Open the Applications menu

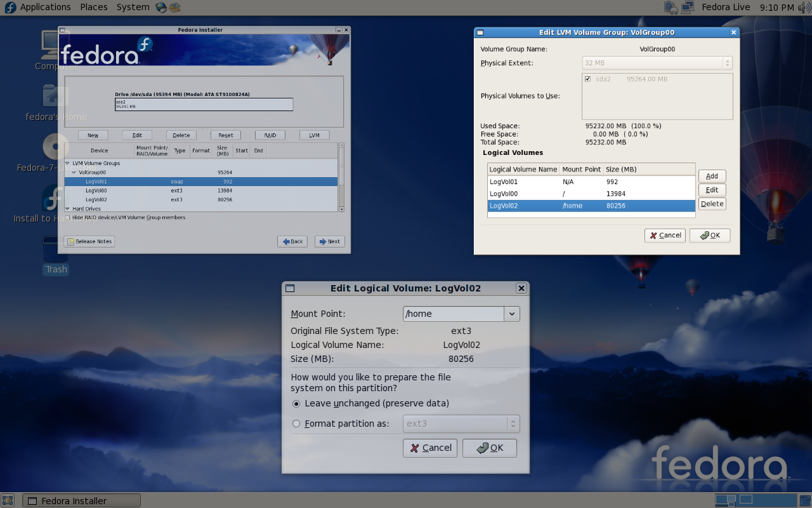(x=45, y=8)
